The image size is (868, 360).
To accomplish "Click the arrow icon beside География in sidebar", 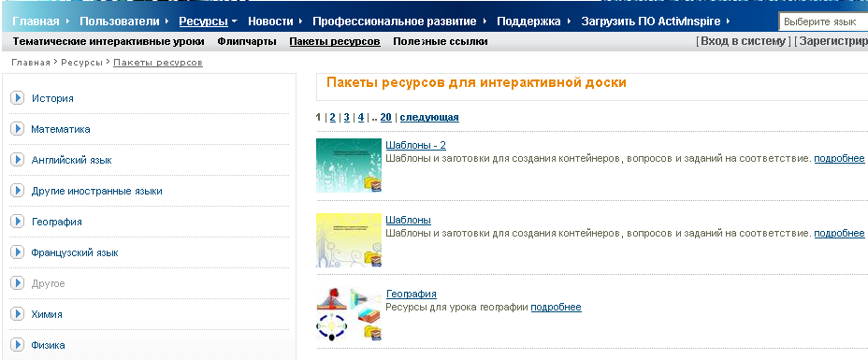I will point(17,222).
